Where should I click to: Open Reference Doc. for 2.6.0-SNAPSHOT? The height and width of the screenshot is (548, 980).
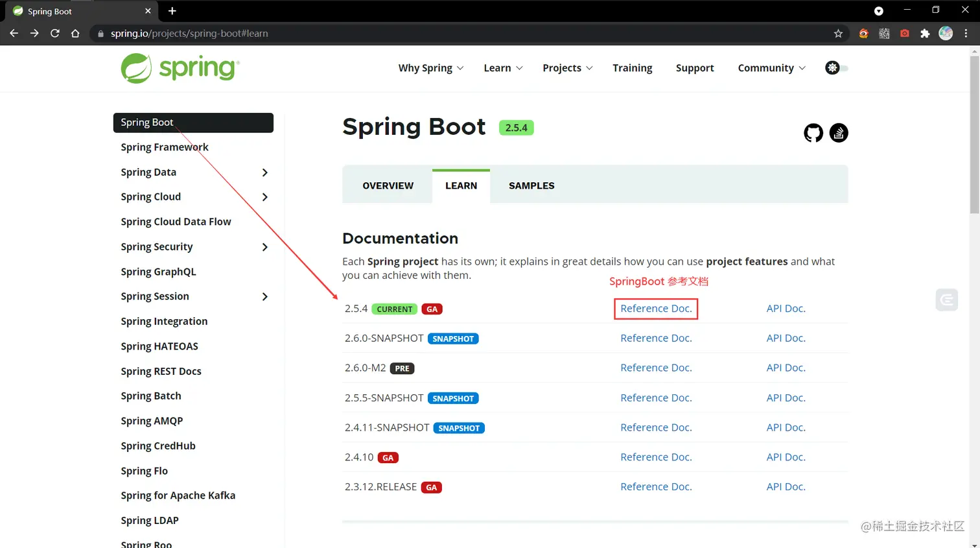656,339
